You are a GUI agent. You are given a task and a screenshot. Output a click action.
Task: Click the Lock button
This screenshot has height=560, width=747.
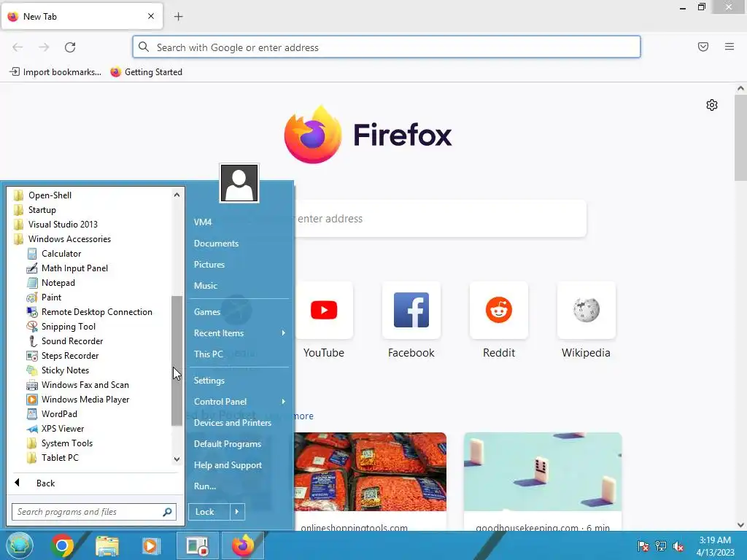(x=209, y=512)
